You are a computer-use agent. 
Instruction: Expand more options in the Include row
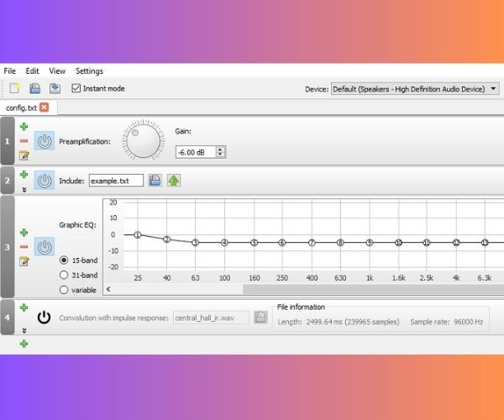point(24,190)
